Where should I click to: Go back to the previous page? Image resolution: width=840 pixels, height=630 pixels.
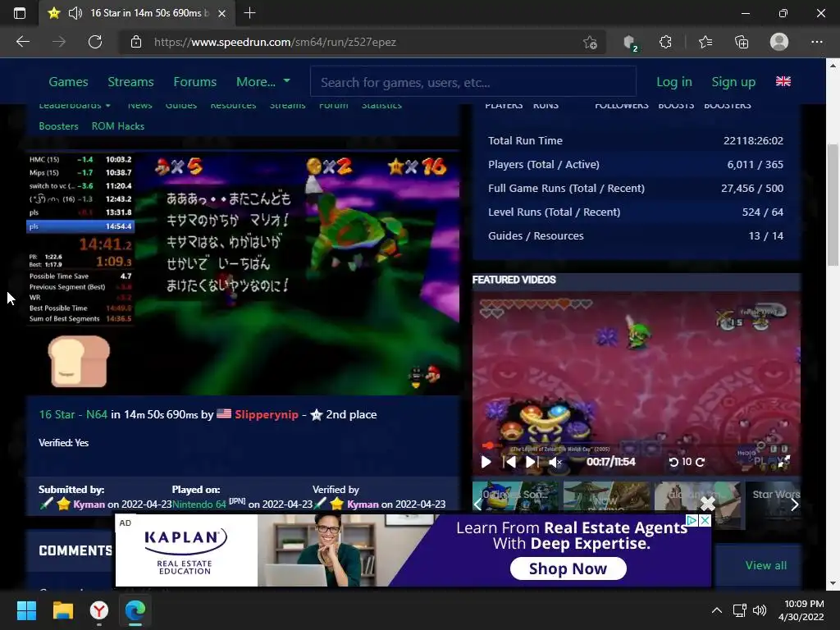click(23, 42)
